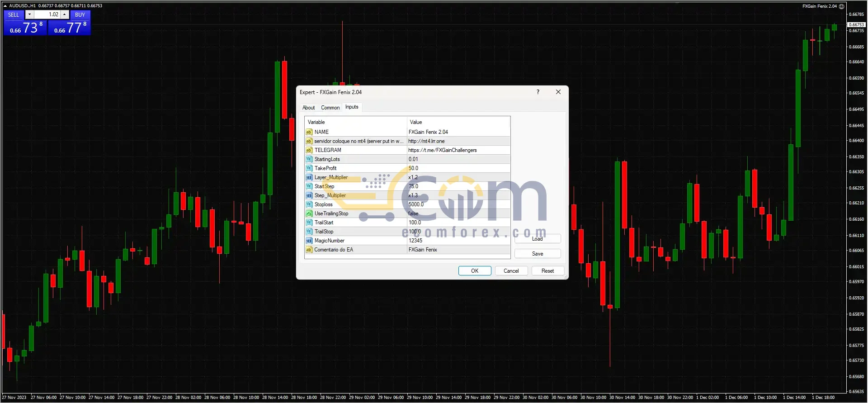Click the Save button
Image resolution: width=868 pixels, height=403 pixels.
point(538,254)
